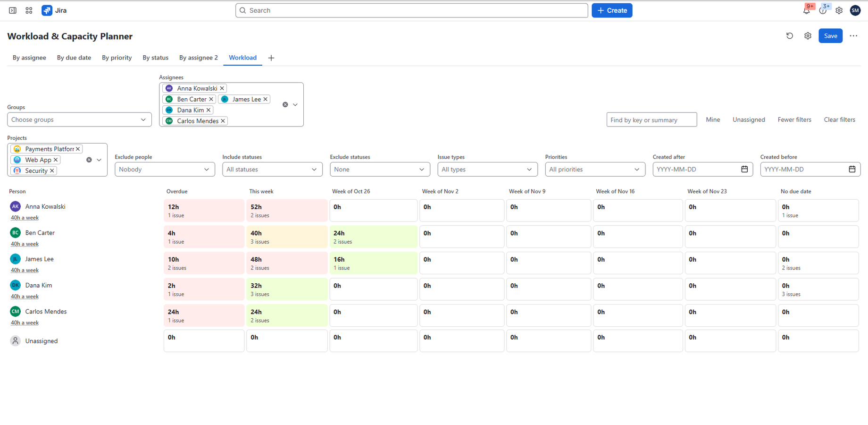
Task: Click the refresh planner icon
Action: (790, 36)
